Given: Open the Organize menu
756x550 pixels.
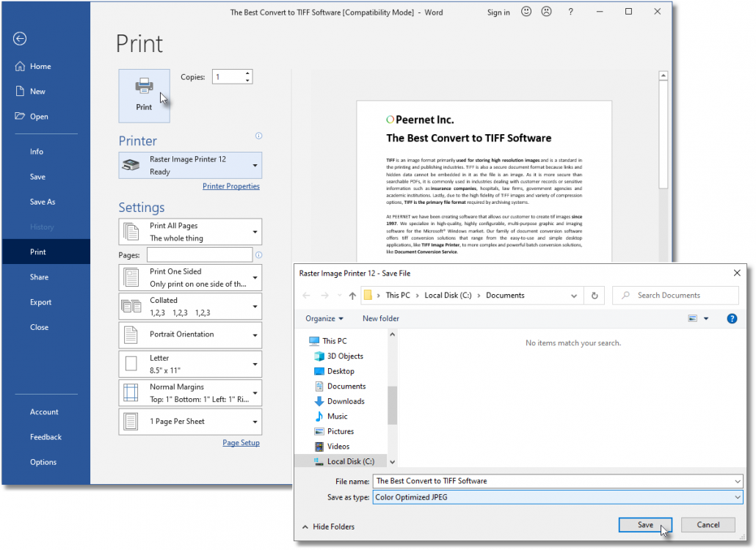Looking at the screenshot, I should [324, 318].
